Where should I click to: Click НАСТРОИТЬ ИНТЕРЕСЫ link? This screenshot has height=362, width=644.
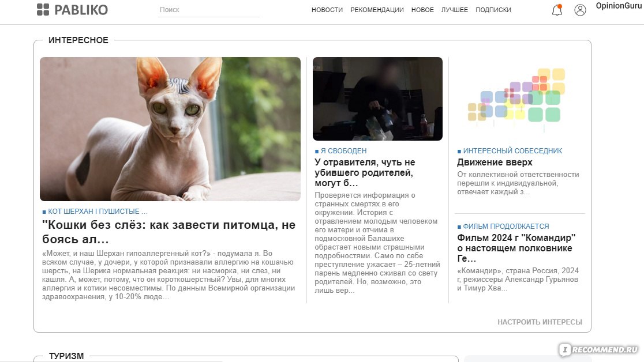tap(540, 322)
